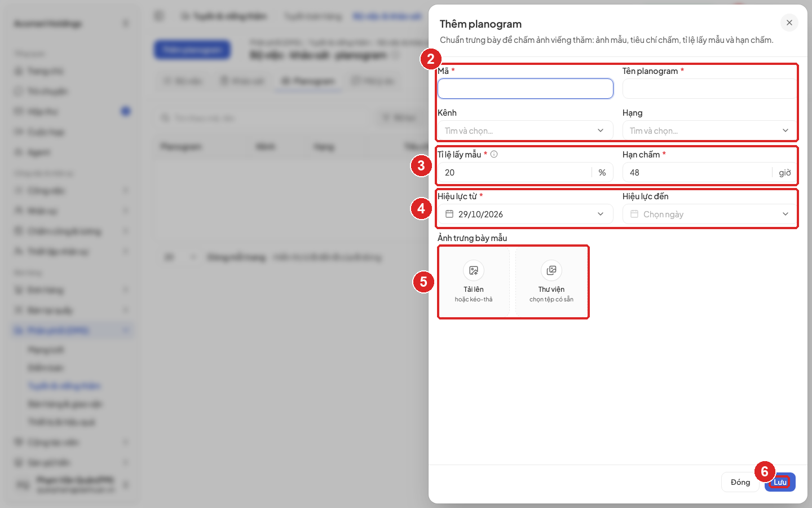Click the Lưu save button

click(780, 482)
